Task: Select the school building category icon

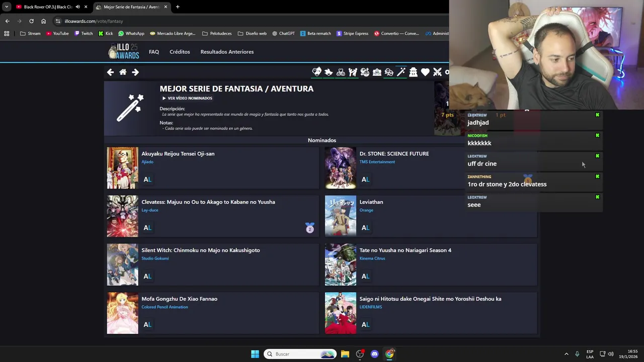Action: (x=377, y=72)
